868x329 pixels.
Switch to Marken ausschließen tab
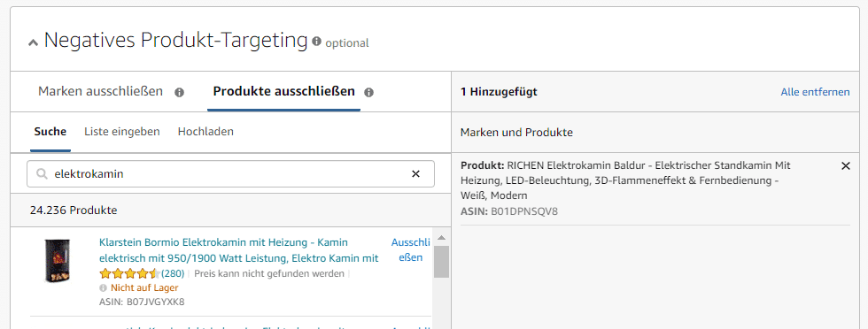[100, 91]
